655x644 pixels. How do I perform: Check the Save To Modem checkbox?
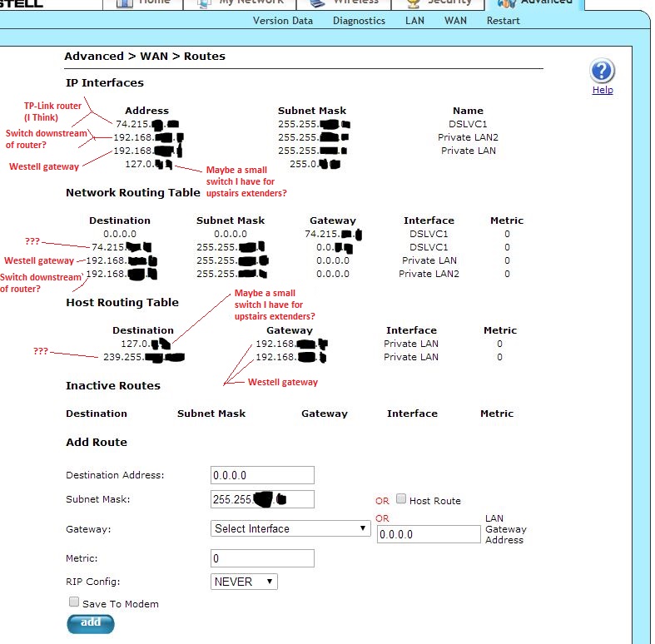tap(74, 602)
